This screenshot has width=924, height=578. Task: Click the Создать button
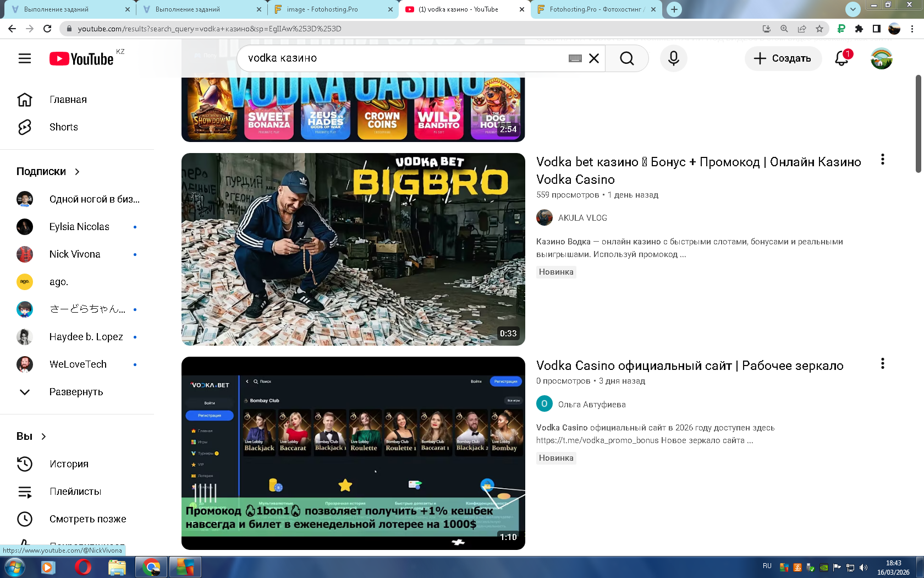click(783, 58)
